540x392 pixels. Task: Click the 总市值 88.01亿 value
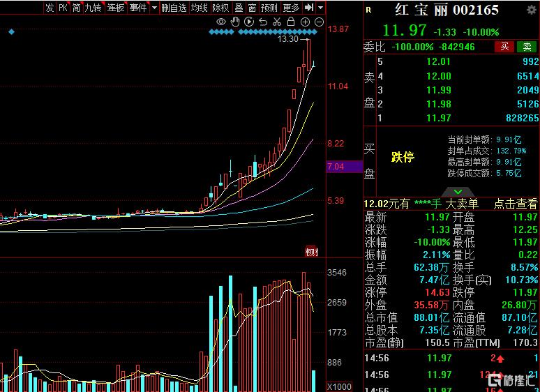[432, 317]
